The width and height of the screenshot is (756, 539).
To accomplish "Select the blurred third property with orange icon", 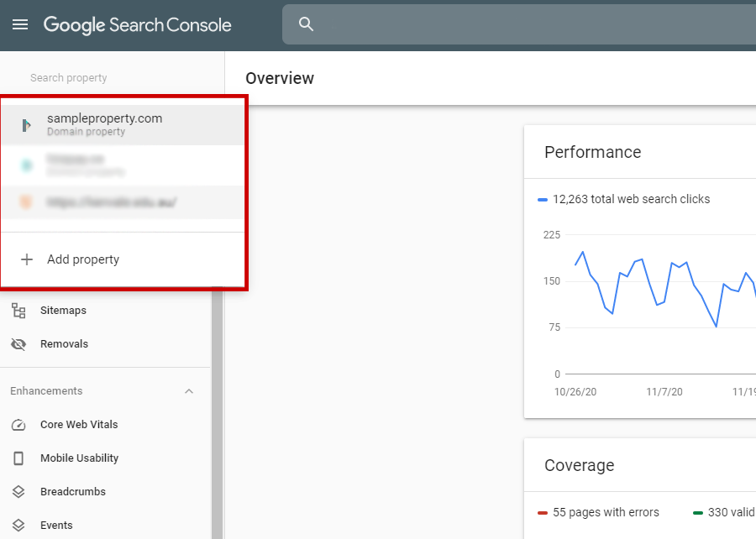I will click(123, 202).
